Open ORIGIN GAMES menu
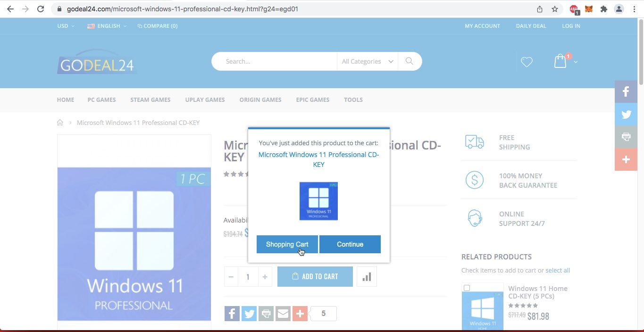The height and width of the screenshot is (332, 644). [x=260, y=100]
